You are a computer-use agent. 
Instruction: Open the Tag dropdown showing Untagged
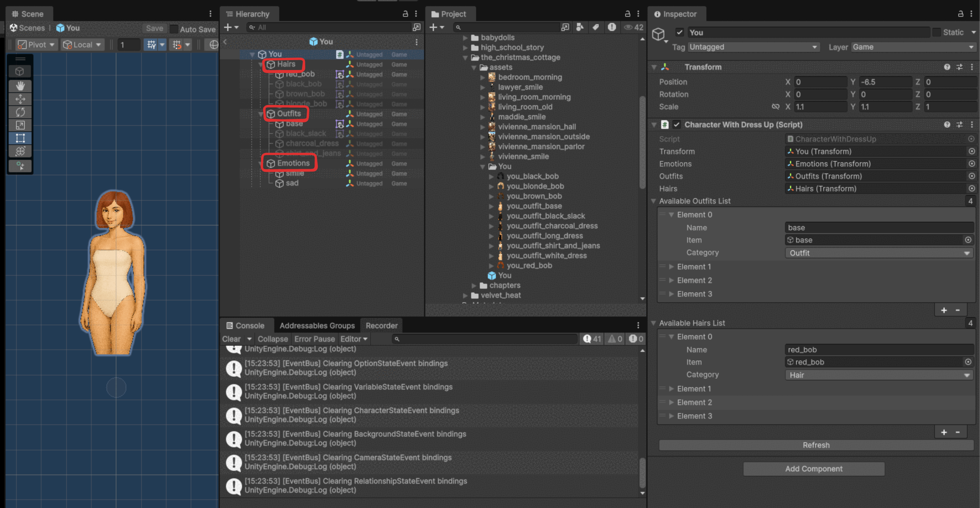pyautogui.click(x=753, y=47)
